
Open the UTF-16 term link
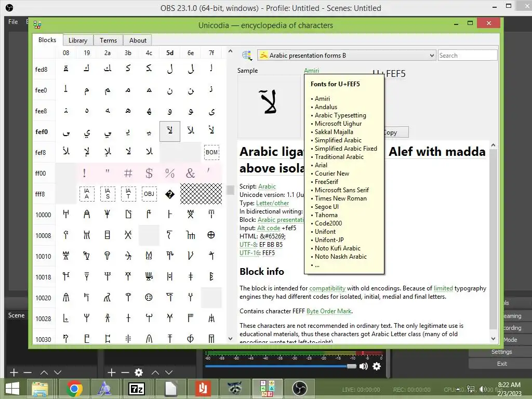[x=249, y=253]
